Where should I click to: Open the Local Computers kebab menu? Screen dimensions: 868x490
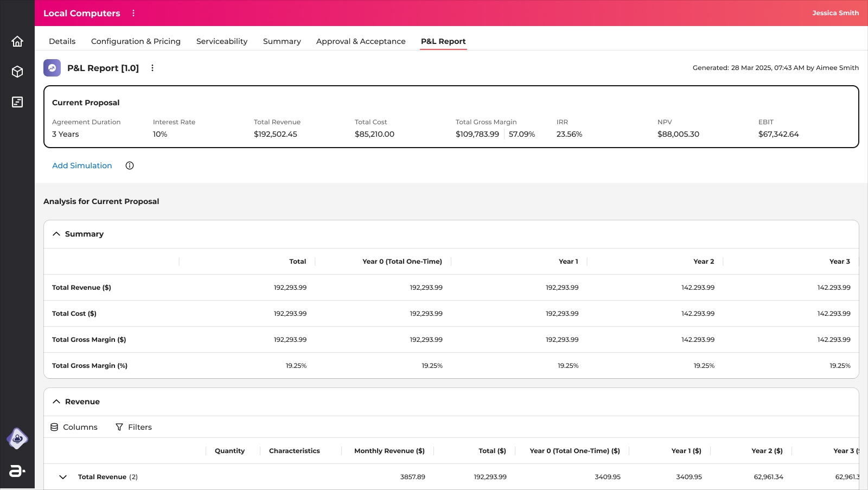[x=133, y=13]
